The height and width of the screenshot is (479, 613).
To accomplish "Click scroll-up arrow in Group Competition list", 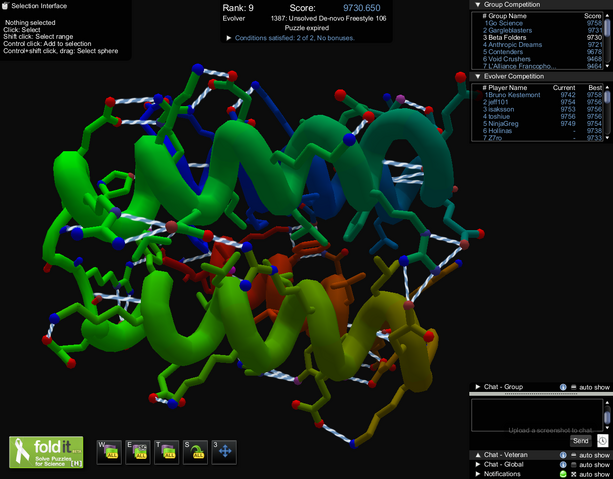I will point(607,16).
